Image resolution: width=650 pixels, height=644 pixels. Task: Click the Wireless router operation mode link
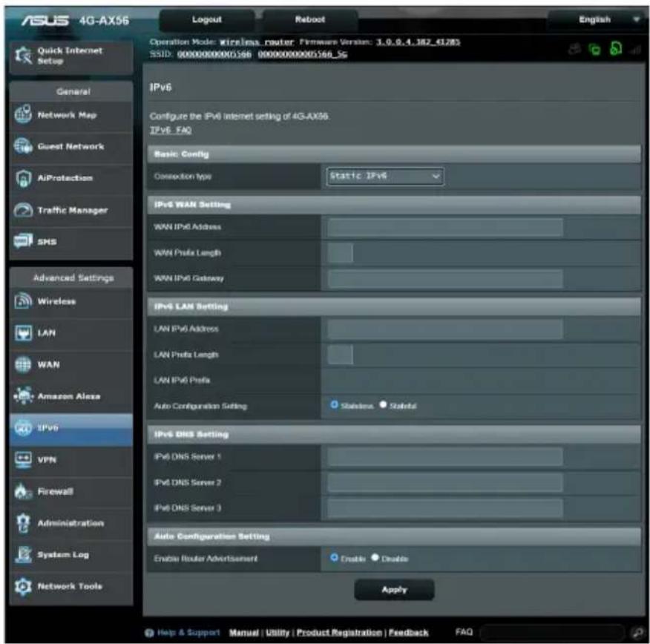(257, 42)
